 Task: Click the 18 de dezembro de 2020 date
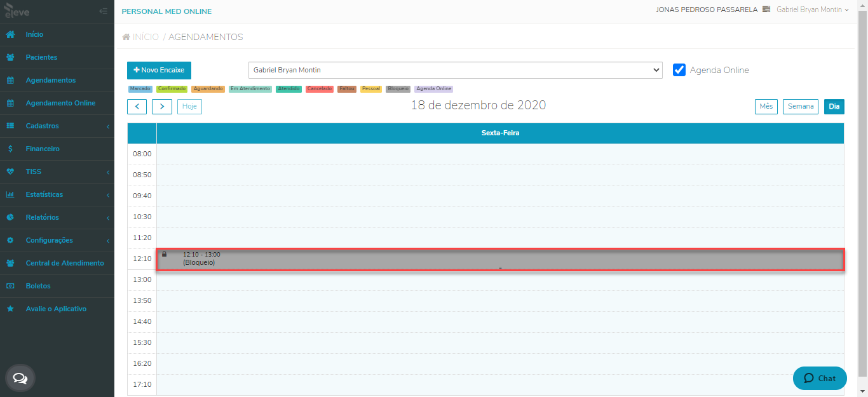478,105
